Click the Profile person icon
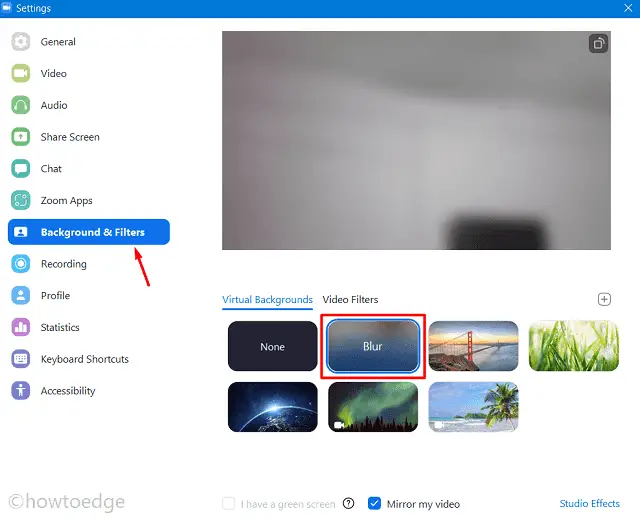 pos(20,296)
